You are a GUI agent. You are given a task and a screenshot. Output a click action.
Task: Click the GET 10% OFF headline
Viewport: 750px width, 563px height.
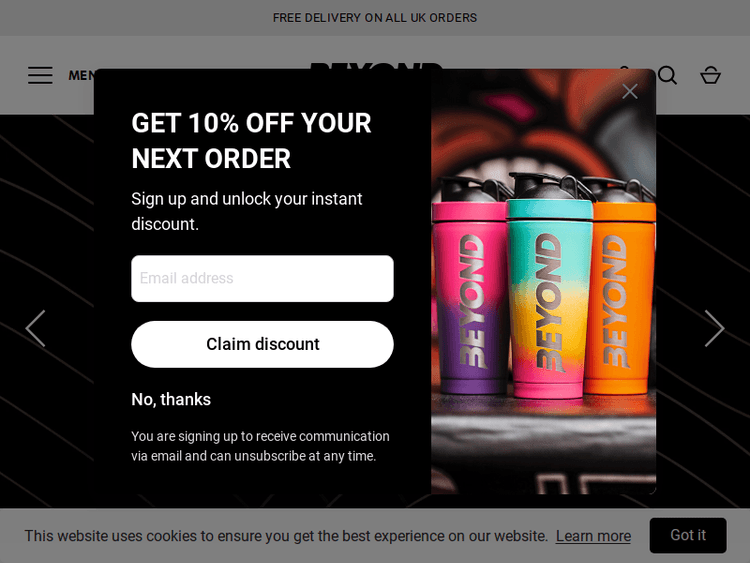251,141
